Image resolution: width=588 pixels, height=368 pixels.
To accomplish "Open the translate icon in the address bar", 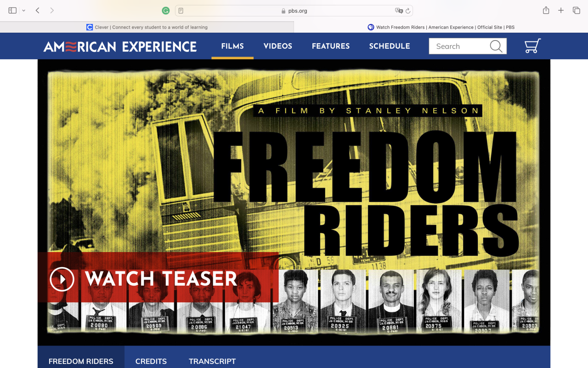I will 398,11.
